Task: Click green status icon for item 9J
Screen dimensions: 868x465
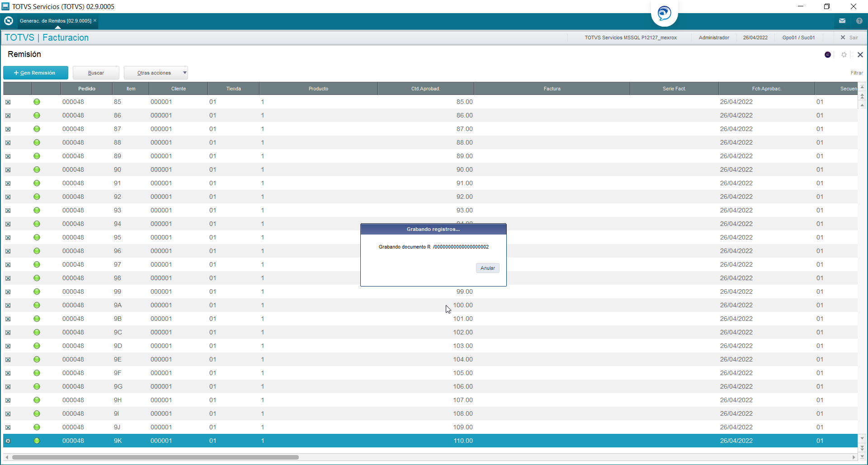Action: 37,427
